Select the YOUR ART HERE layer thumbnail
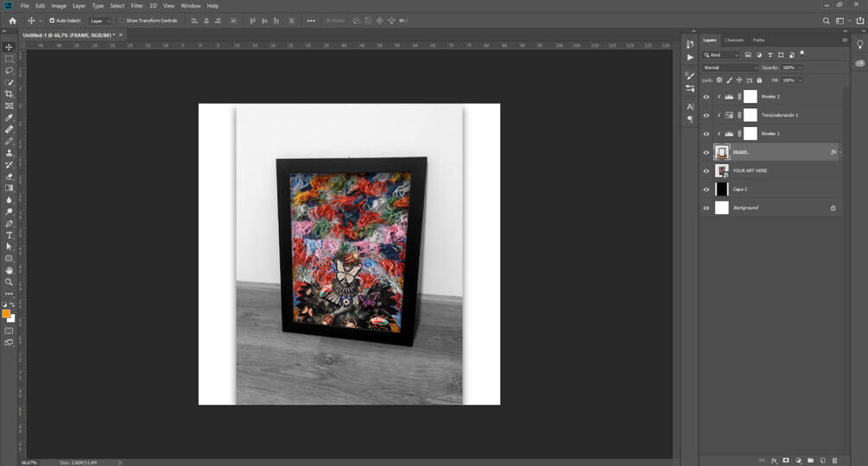Viewport: 868px width, 466px height. (722, 170)
